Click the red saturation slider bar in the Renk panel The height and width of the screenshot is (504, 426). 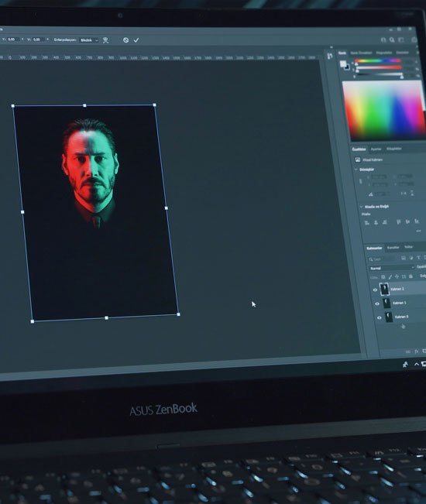(379, 67)
